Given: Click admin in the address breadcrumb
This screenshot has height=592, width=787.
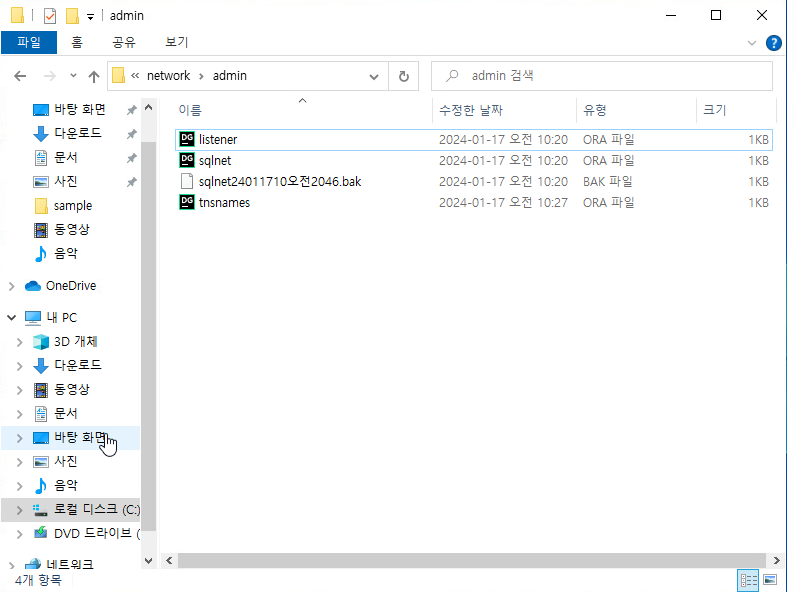Looking at the screenshot, I should 229,76.
